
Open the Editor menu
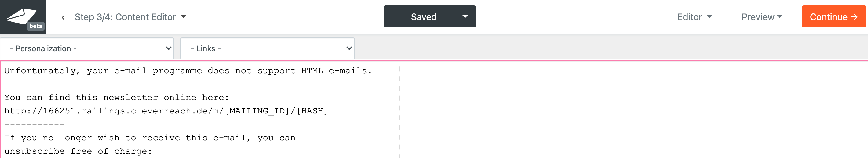tap(689, 17)
